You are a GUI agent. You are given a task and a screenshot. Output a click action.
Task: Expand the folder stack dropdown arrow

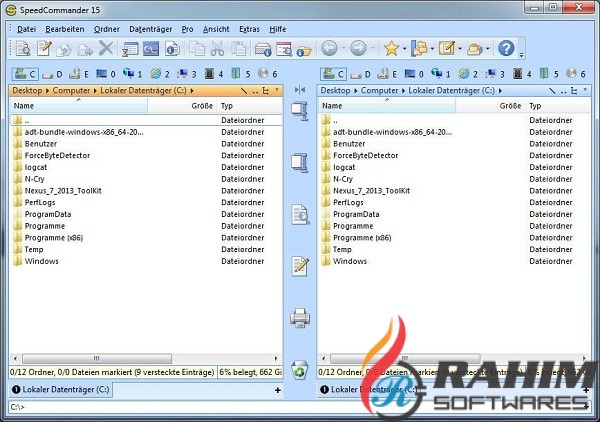coord(488,49)
